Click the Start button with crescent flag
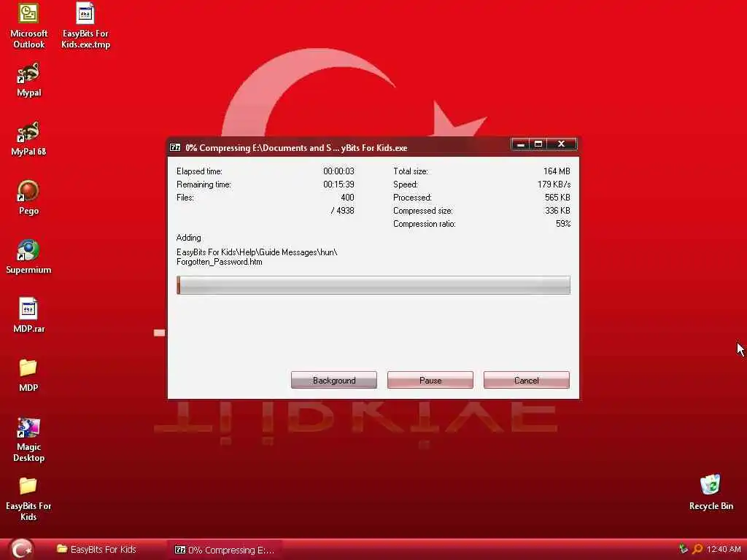The image size is (747, 560). (20, 549)
